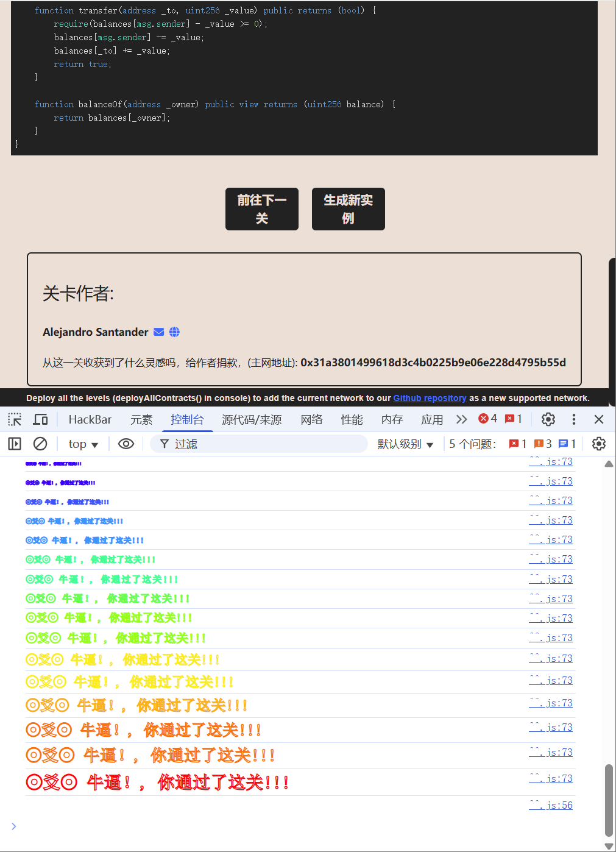Screen dimensions: 616x852
Task: Click the 生成新实例 button
Action: (348, 209)
